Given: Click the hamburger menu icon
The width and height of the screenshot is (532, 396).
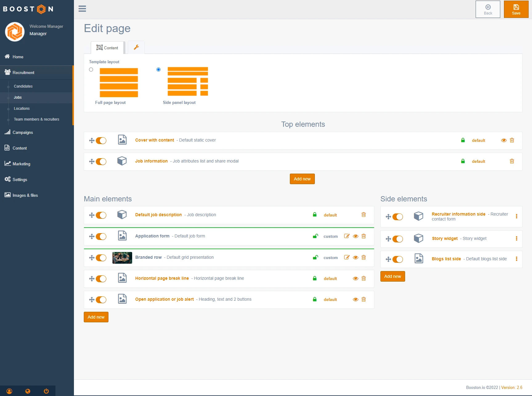Looking at the screenshot, I should point(82,9).
